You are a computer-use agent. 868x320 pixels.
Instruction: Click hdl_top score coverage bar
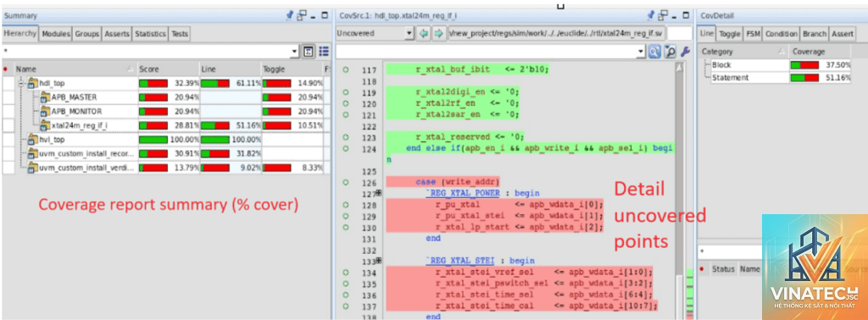(x=153, y=84)
